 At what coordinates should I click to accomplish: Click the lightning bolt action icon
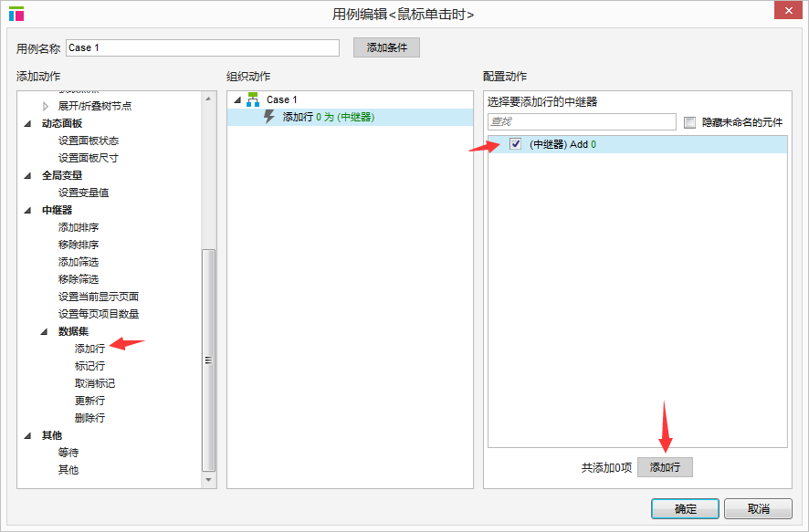tap(269, 117)
